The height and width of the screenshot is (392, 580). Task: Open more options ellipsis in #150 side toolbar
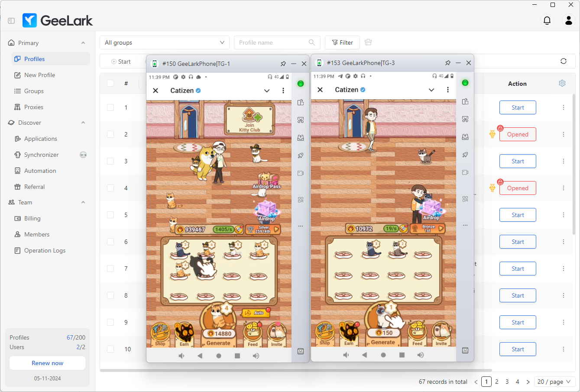point(301,226)
